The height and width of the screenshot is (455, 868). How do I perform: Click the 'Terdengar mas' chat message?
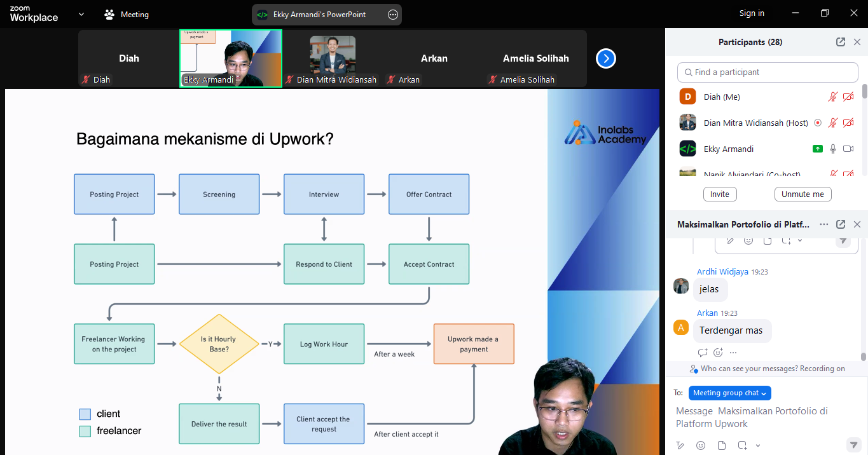pos(732,330)
